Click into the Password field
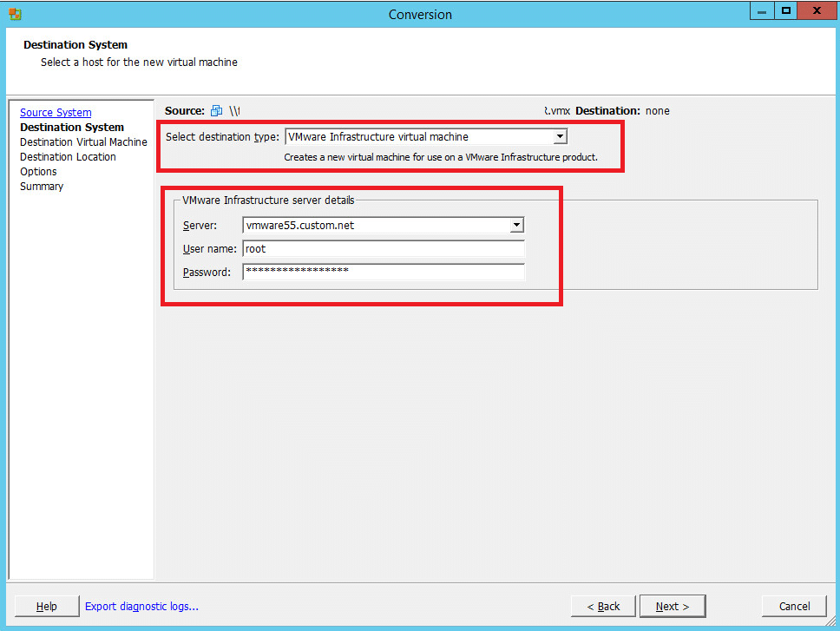The width and height of the screenshot is (840, 631). (x=384, y=272)
